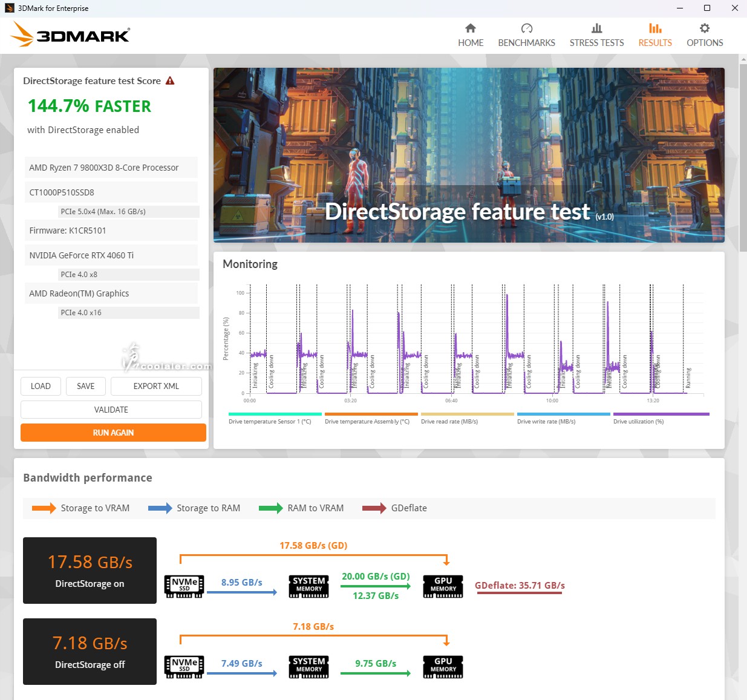Click System Memory icon in DirectStorage on row
Image resolution: width=747 pixels, height=700 pixels.
[x=308, y=586]
